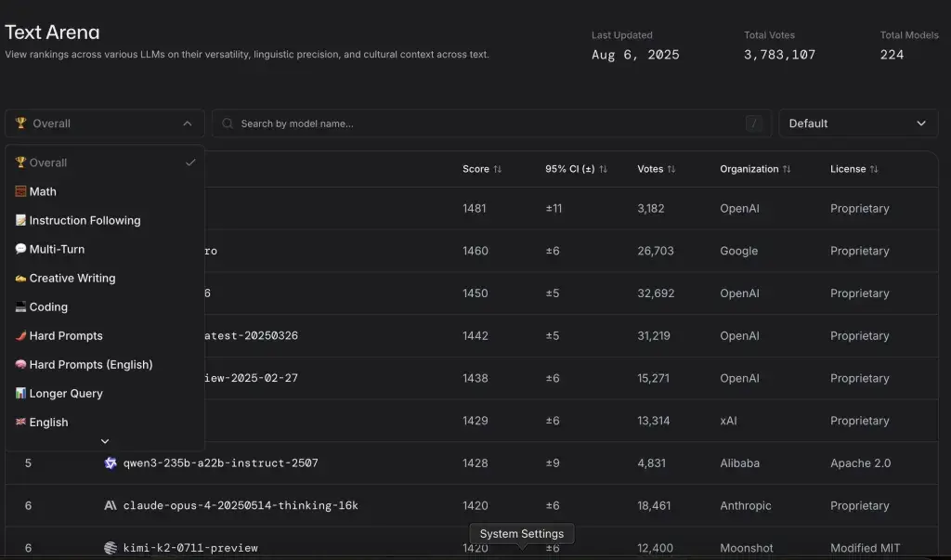Focus the Search by model name field
This screenshot has width=951, height=560.
483,124
